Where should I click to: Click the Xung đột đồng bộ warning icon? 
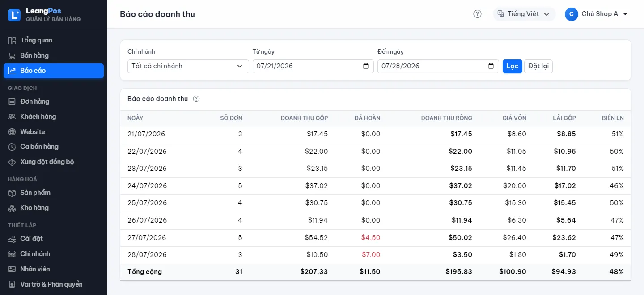pos(12,162)
